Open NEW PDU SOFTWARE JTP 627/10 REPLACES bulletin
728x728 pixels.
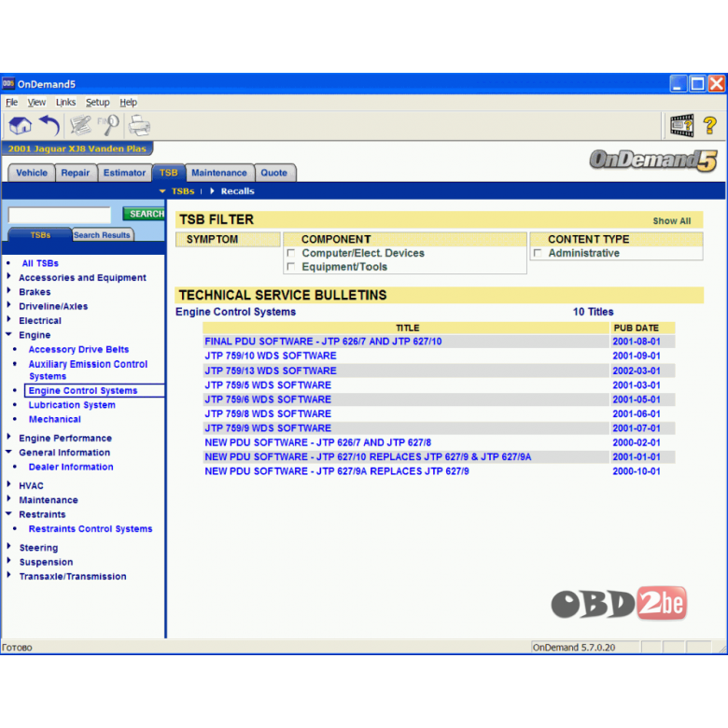click(368, 456)
